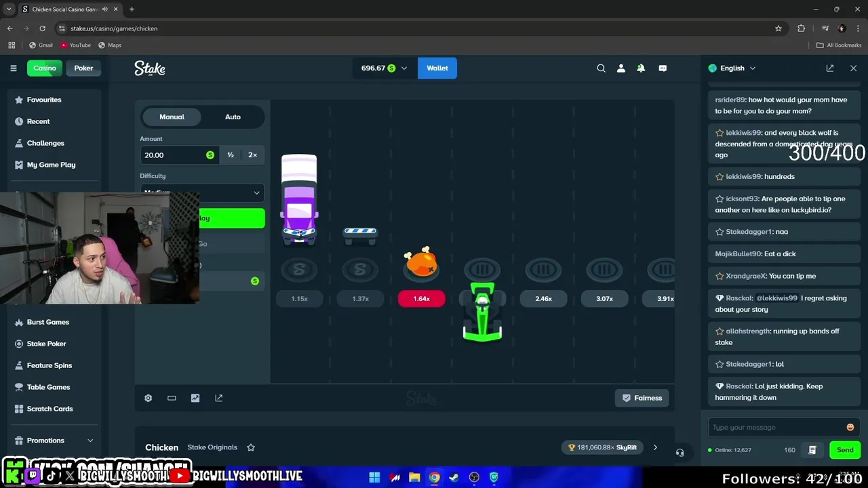Open the Fairness button
This screenshot has width=868, height=488.
(x=642, y=398)
